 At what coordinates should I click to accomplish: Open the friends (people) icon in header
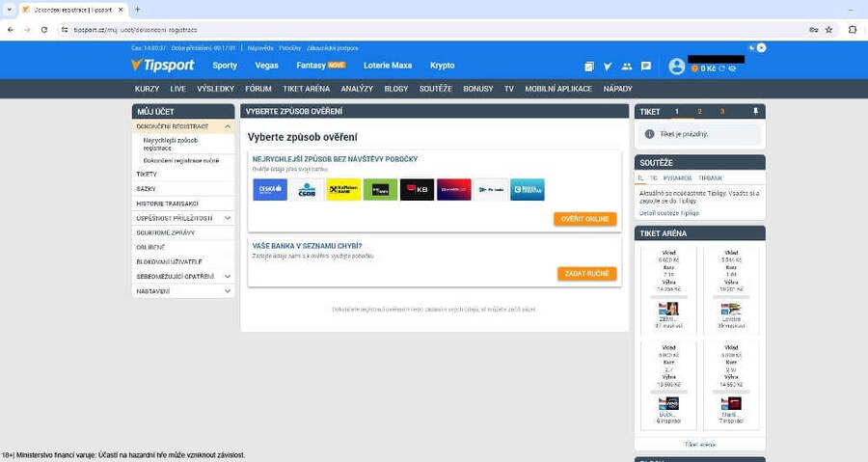[627, 67]
